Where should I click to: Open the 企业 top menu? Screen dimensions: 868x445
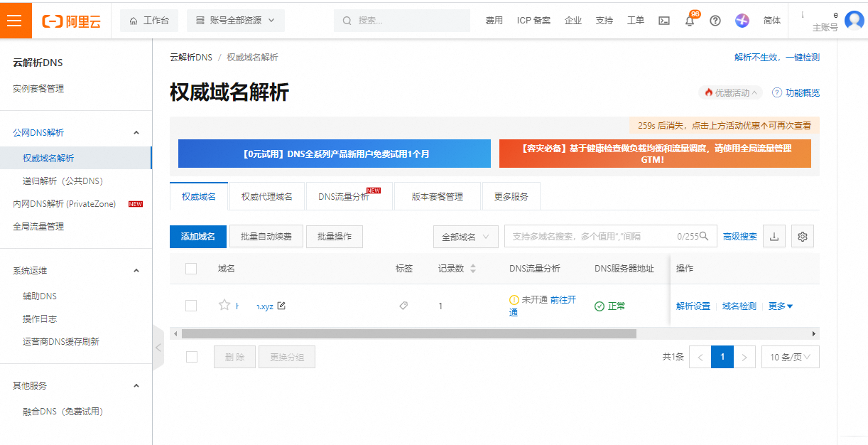pos(573,21)
